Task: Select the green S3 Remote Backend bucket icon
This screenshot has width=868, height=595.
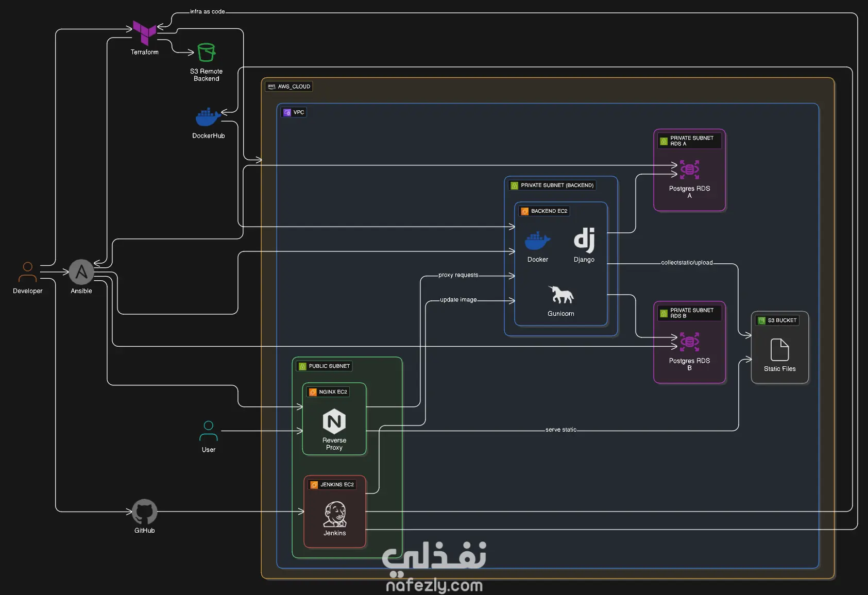Action: 206,53
